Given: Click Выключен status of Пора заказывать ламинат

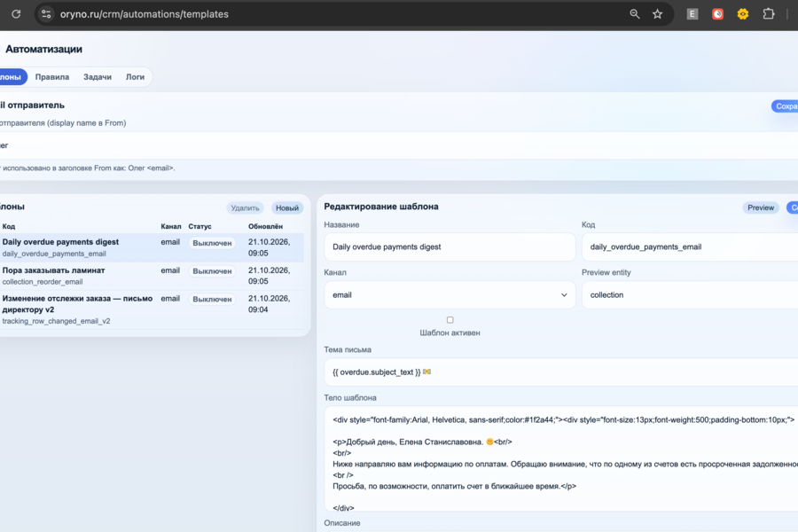Looking at the screenshot, I should 212,271.
